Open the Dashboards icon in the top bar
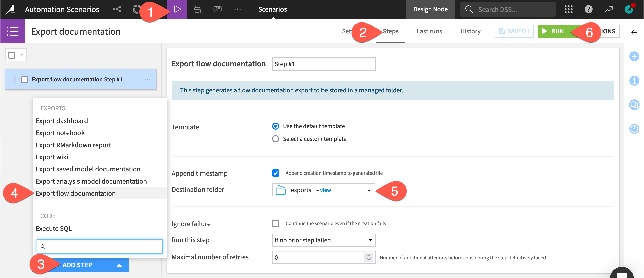The image size is (644, 278). coord(218,9)
